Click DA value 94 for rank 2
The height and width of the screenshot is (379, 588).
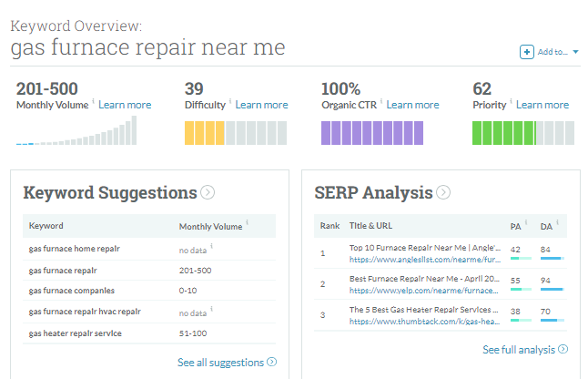[545, 281]
